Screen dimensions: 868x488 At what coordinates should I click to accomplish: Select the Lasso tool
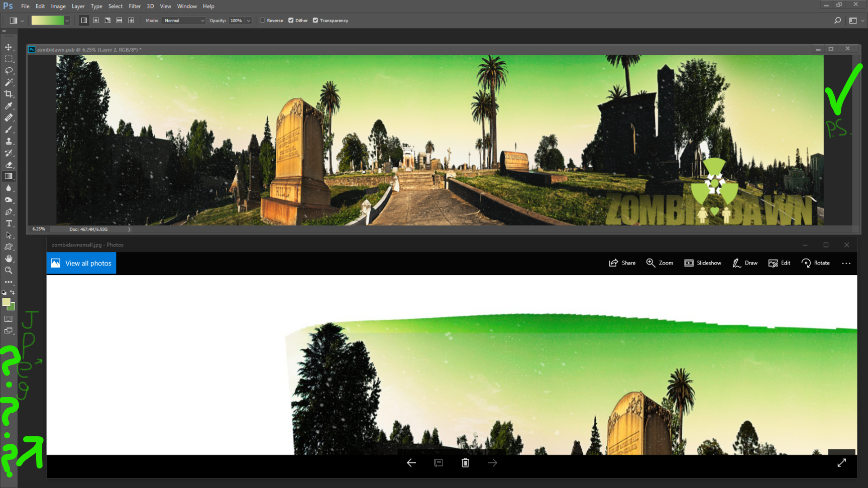(9, 71)
